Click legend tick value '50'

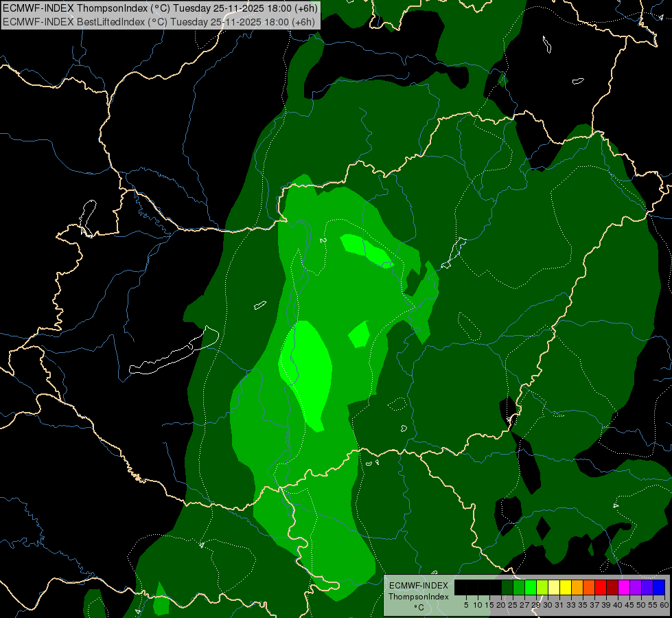point(642,605)
